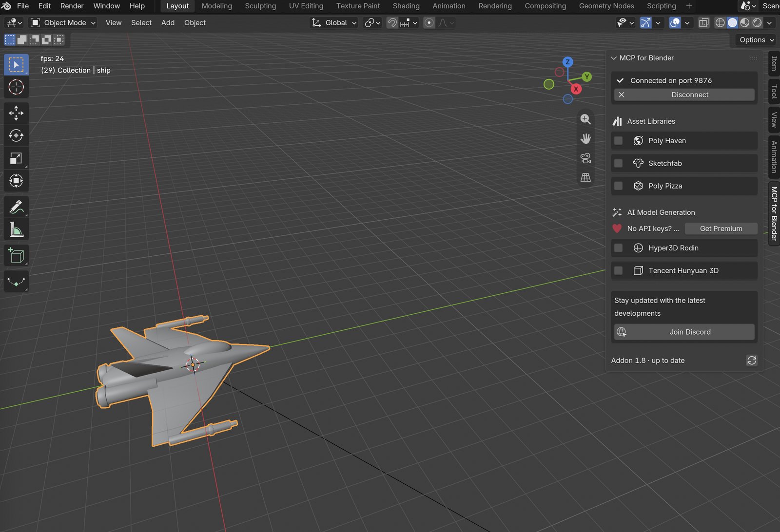Open the Animation sidebar tab
This screenshot has width=780, height=532.
[x=774, y=156]
